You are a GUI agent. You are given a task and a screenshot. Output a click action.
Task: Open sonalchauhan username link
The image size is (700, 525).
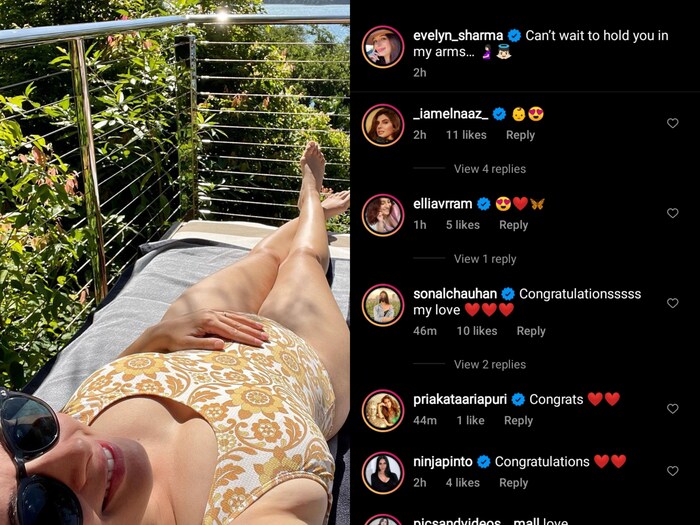[455, 294]
